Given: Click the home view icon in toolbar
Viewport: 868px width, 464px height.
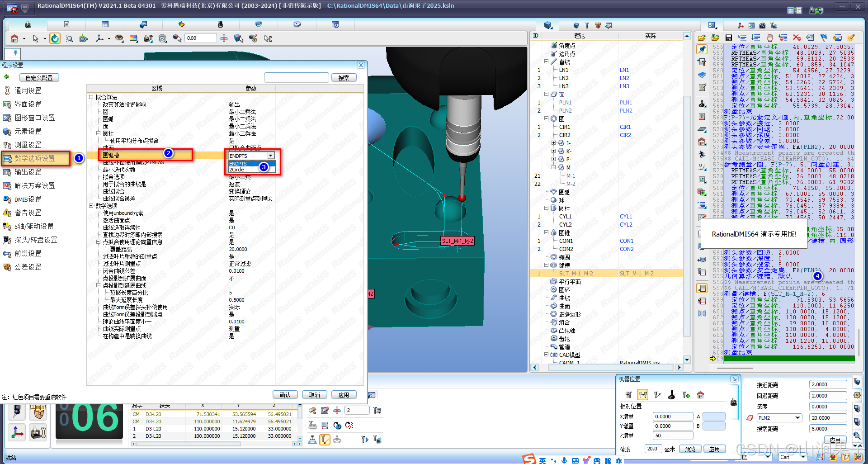Looking at the screenshot, I should tap(14, 38).
